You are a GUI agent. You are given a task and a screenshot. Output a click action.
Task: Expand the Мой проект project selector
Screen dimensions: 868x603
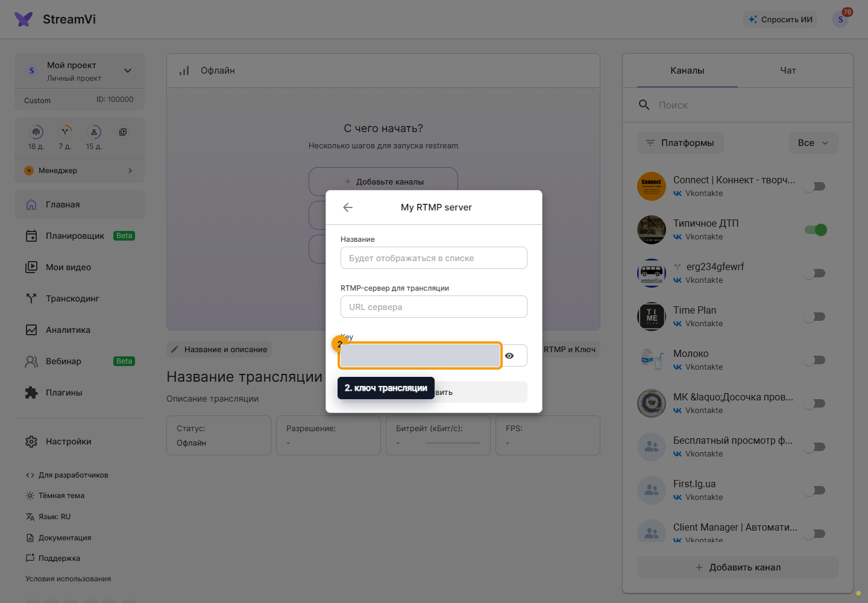pos(80,71)
